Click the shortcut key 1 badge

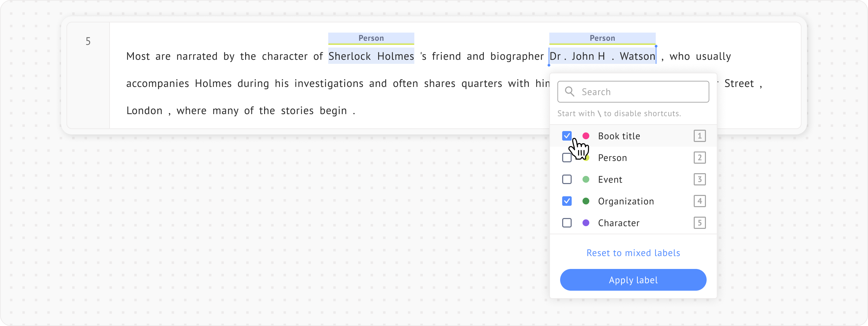[699, 136]
